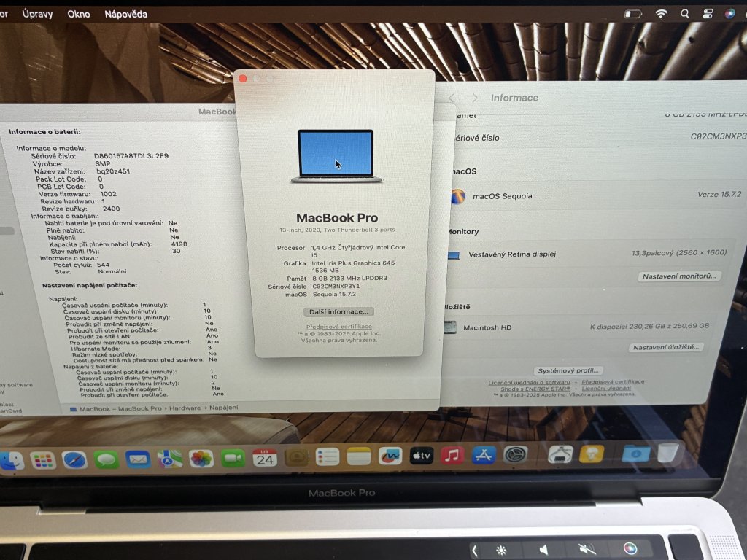Launch Safari from the Dock
This screenshot has height=560, width=747.
point(74,460)
